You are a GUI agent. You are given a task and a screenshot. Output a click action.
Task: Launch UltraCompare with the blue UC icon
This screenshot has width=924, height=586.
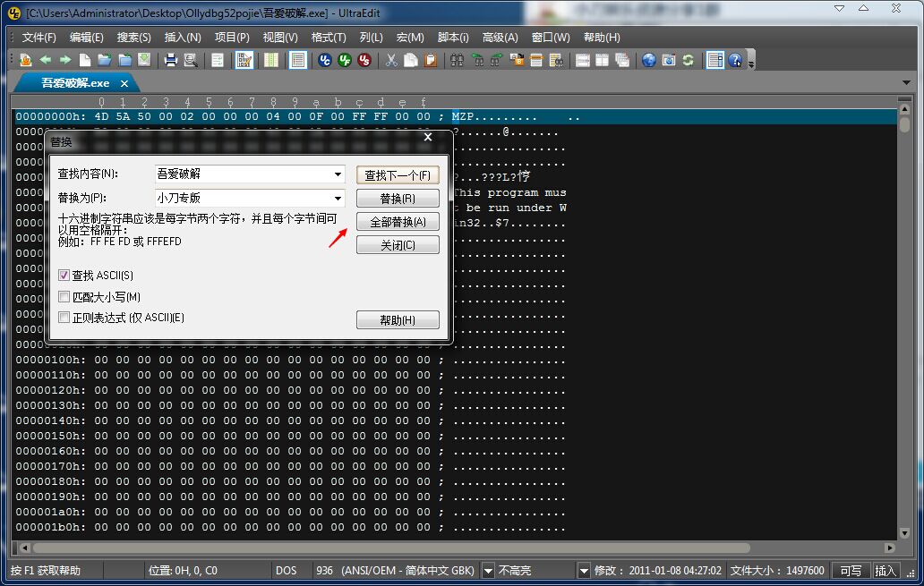point(325,60)
